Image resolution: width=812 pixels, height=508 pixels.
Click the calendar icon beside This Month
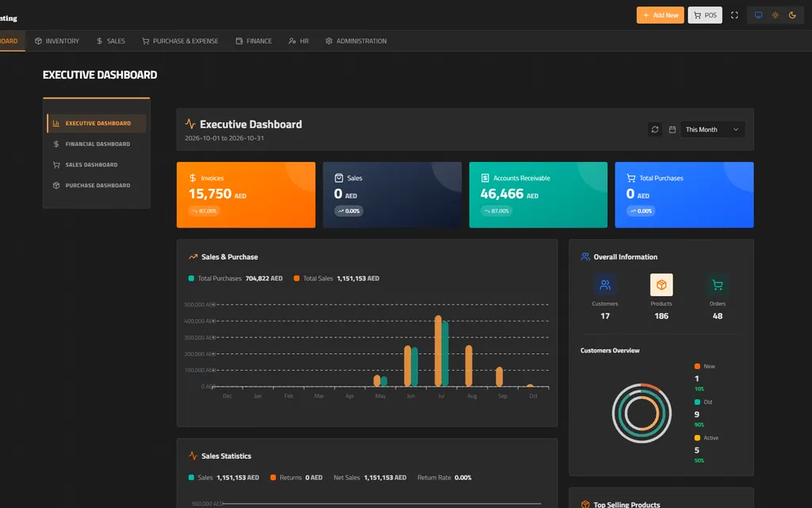point(672,129)
